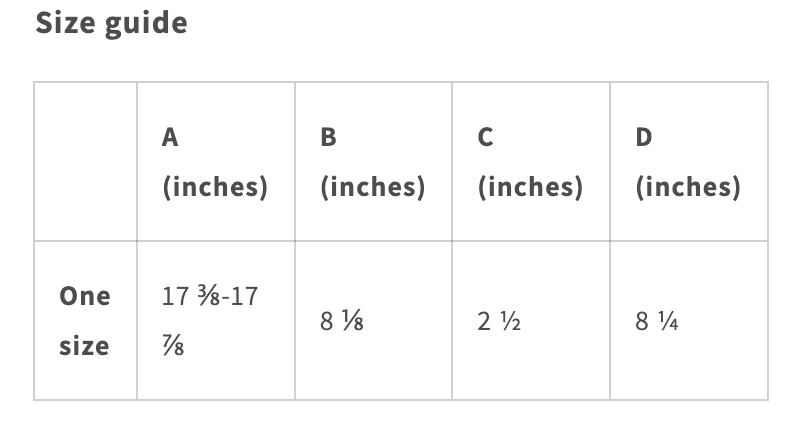The image size is (794, 434).
Task: Select the C (inches) column header
Action: 531,162
